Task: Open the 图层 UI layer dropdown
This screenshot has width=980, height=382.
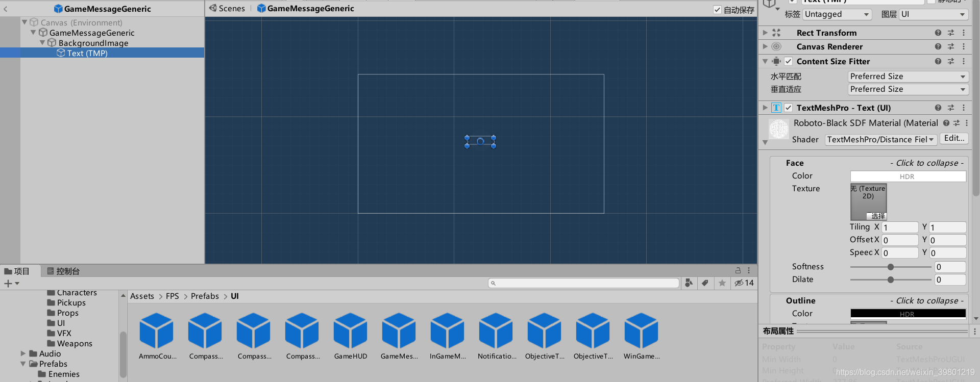Action: pyautogui.click(x=933, y=14)
